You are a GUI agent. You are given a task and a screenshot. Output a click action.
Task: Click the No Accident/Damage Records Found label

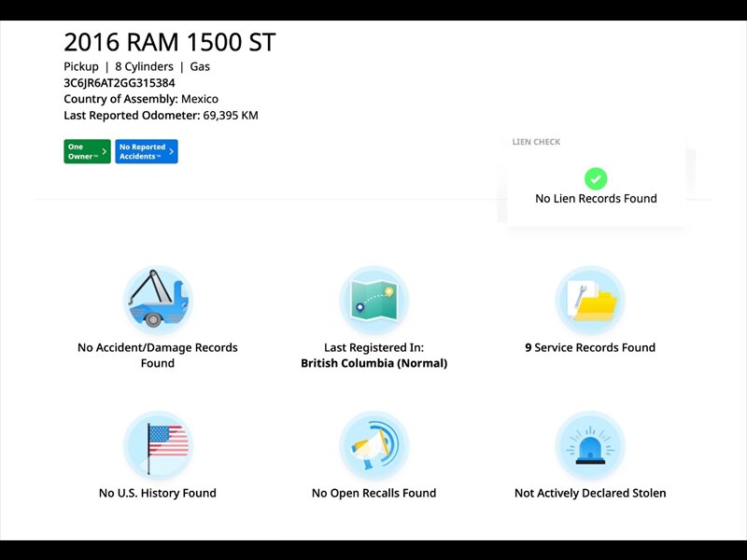point(157,355)
